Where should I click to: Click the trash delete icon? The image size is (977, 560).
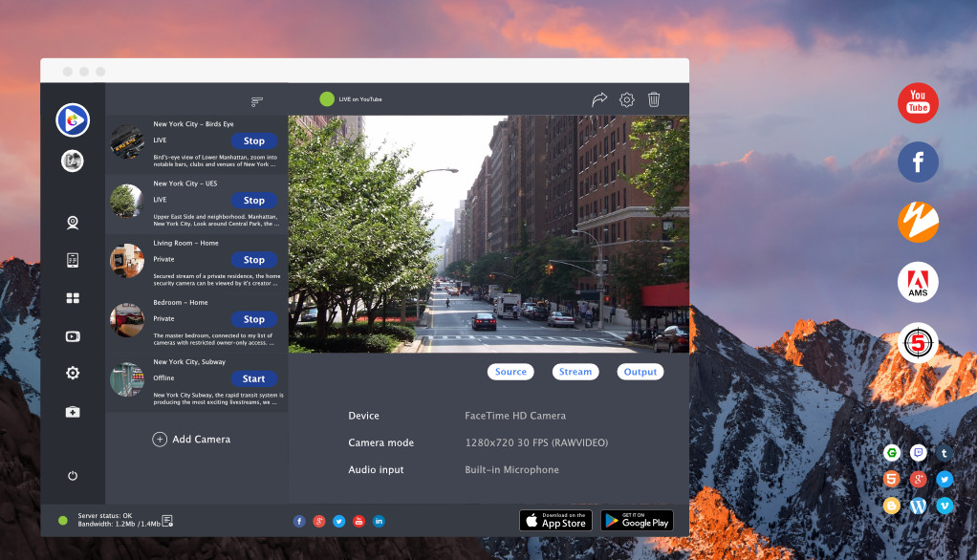pyautogui.click(x=654, y=99)
